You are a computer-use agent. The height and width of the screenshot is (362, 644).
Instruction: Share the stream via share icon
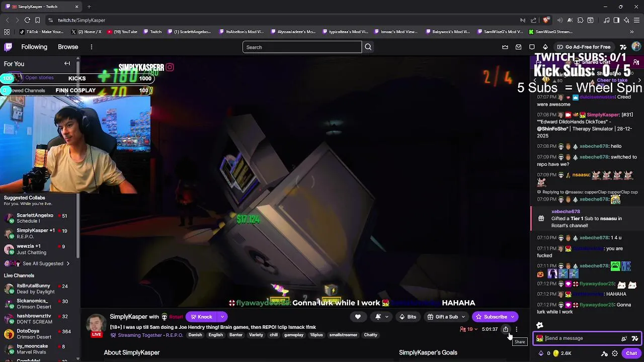coord(506,329)
